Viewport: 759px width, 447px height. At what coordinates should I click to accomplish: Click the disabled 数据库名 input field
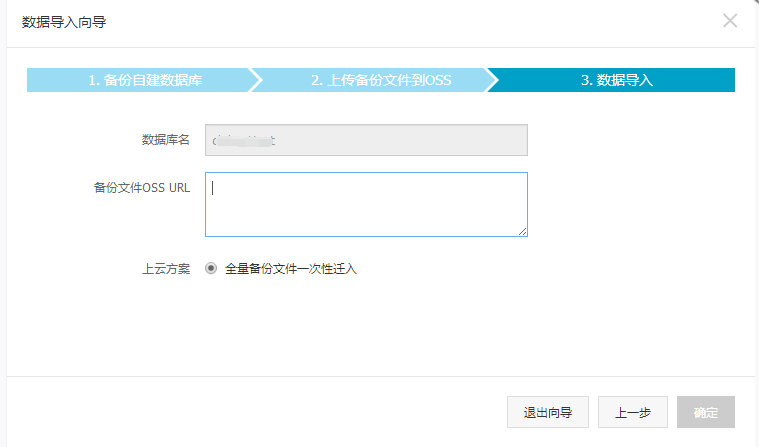coord(400,140)
